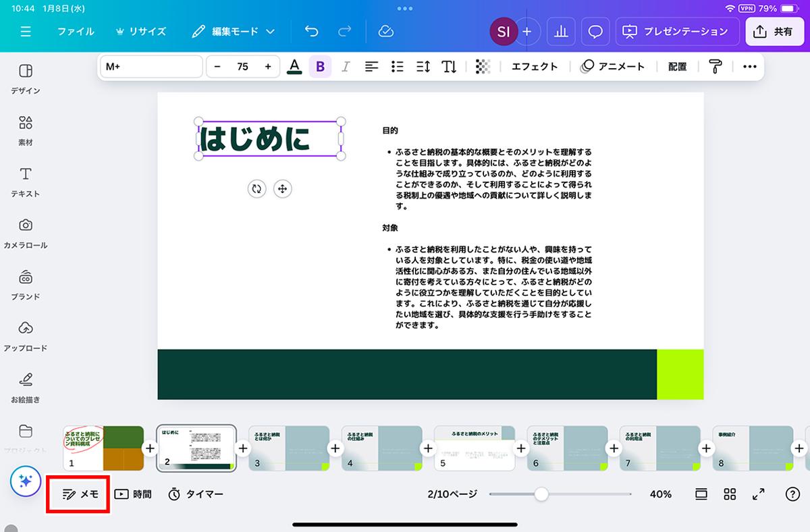Switch to vertical text direction
Image resolution: width=810 pixels, height=532 pixels.
(x=449, y=66)
